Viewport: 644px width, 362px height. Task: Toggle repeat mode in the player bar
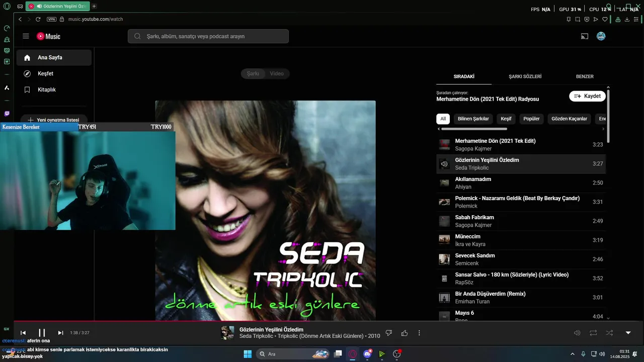pos(593,333)
